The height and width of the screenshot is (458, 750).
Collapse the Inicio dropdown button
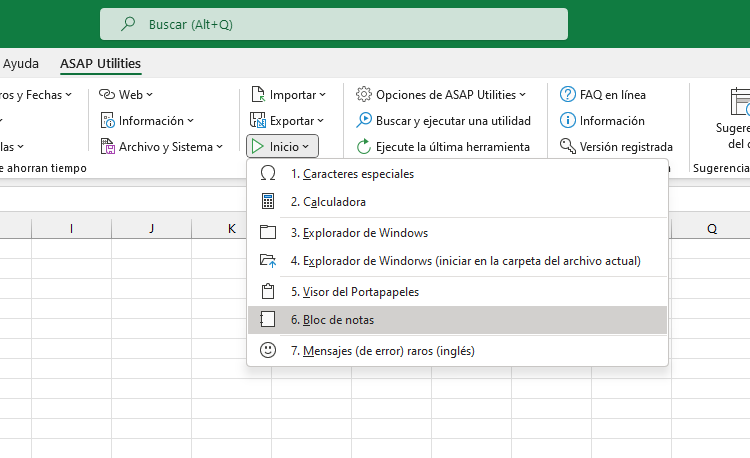tap(282, 146)
